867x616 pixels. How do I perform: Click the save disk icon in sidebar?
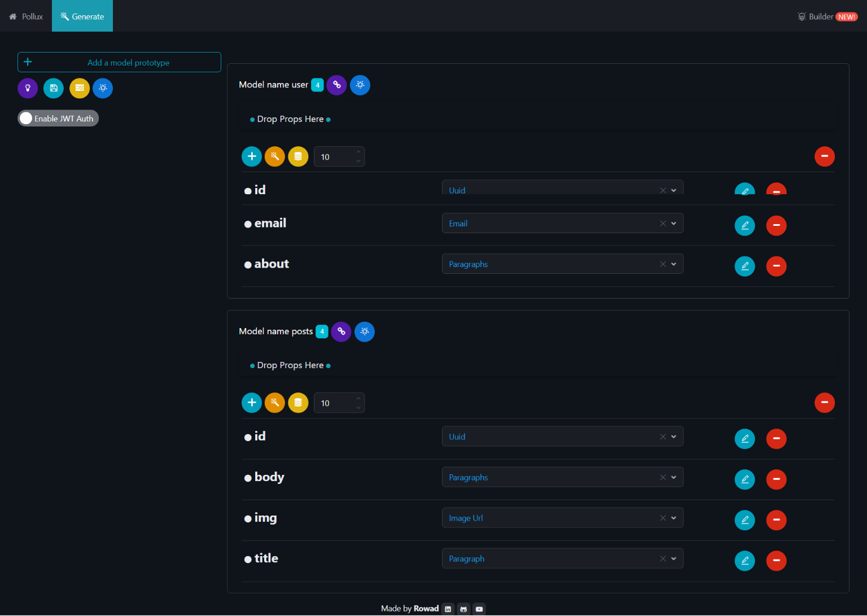(54, 88)
